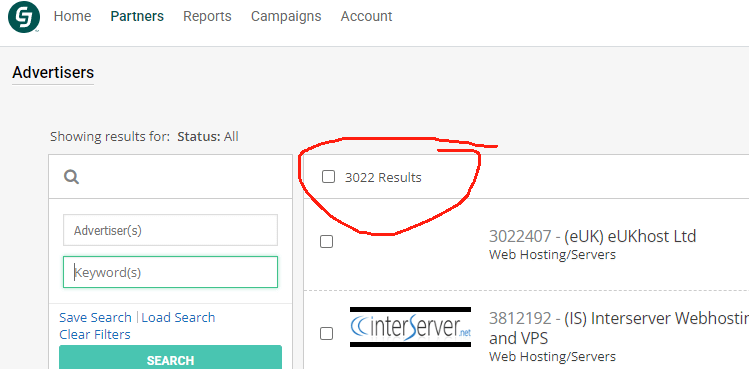This screenshot has width=749, height=369.
Task: Open the Partners menu
Action: pos(137,16)
